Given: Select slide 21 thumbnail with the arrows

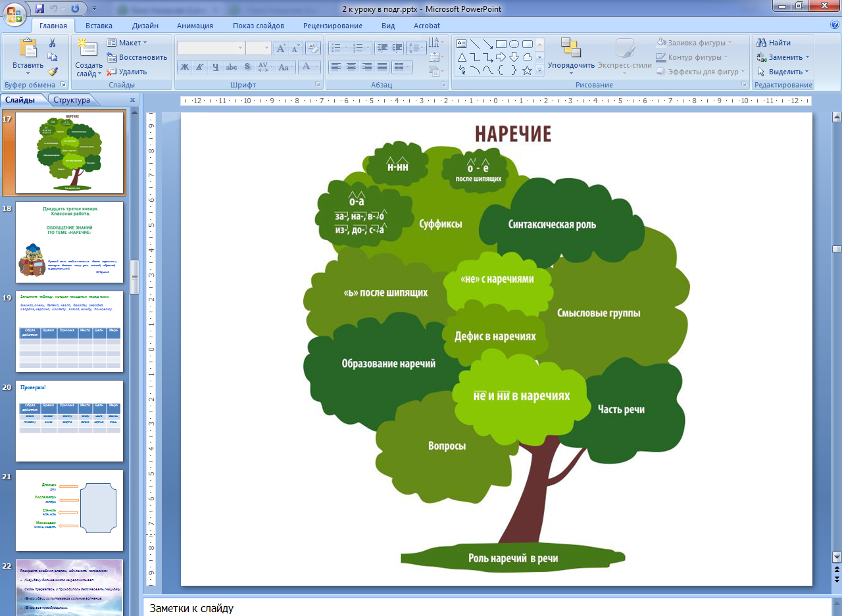Looking at the screenshot, I should click(69, 510).
